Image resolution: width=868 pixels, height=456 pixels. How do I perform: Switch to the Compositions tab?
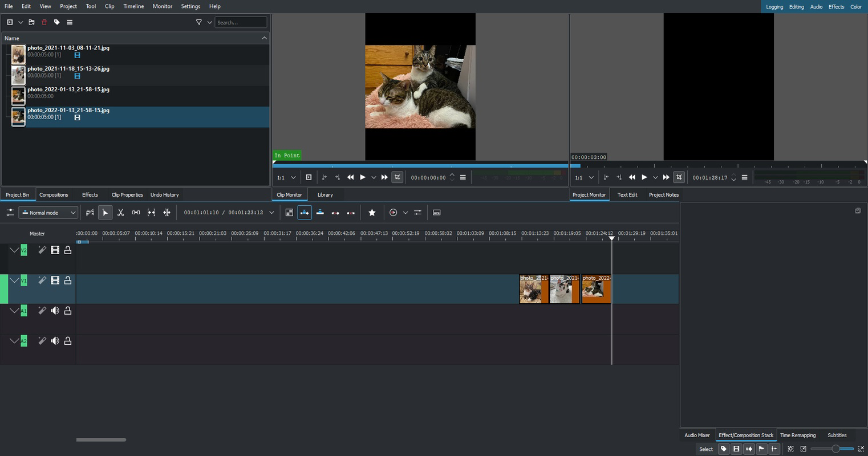coord(54,195)
